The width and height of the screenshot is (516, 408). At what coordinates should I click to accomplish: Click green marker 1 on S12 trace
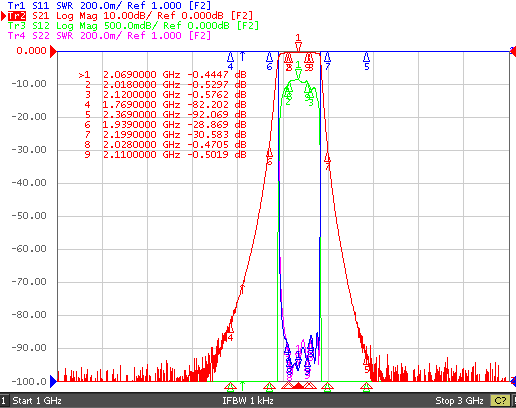[298, 70]
